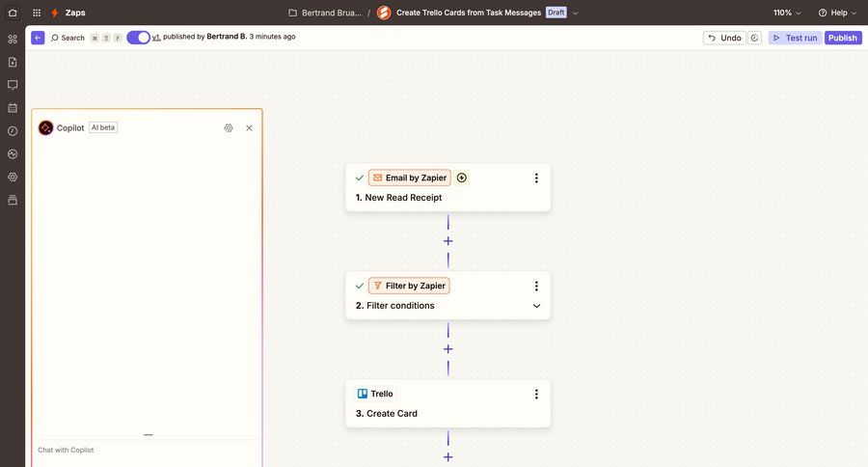
Task: Click the instant trigger icon on step 1
Action: coord(462,178)
